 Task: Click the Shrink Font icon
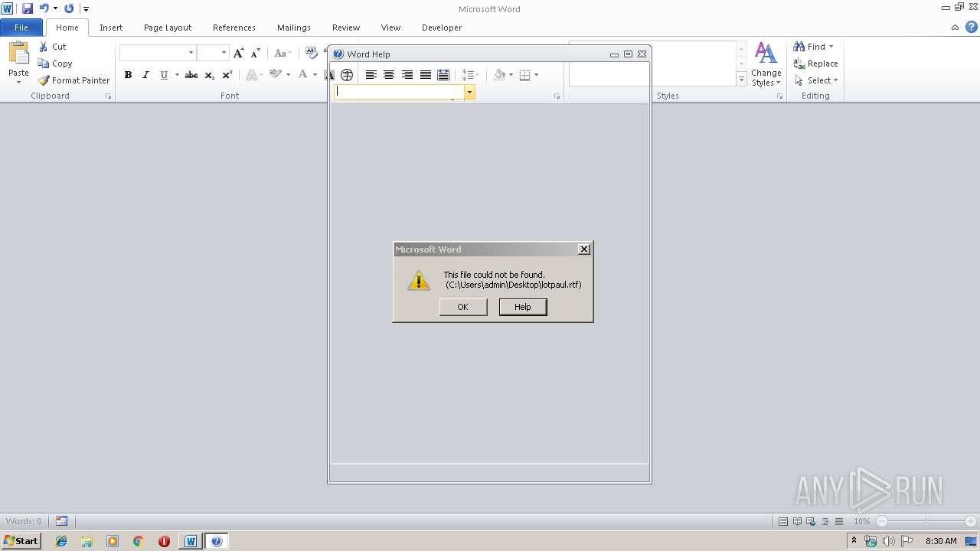(256, 53)
